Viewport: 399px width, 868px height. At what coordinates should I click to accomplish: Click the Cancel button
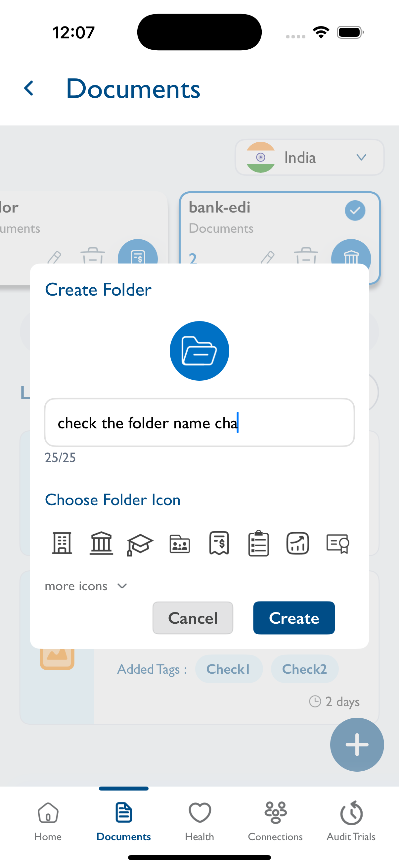click(x=193, y=618)
